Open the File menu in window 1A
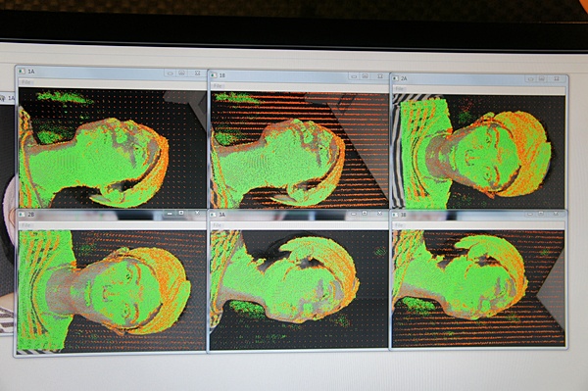Screen dimensions: 588x391 (25, 82)
